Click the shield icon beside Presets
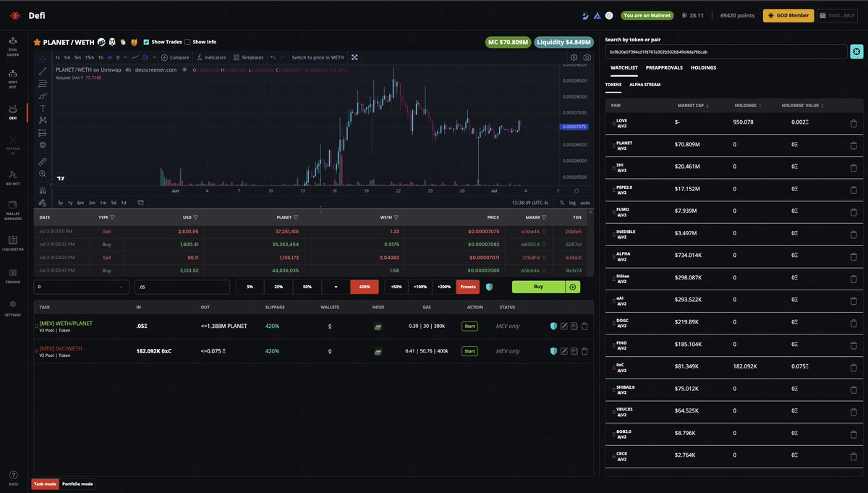This screenshot has width=868, height=493. click(x=490, y=287)
